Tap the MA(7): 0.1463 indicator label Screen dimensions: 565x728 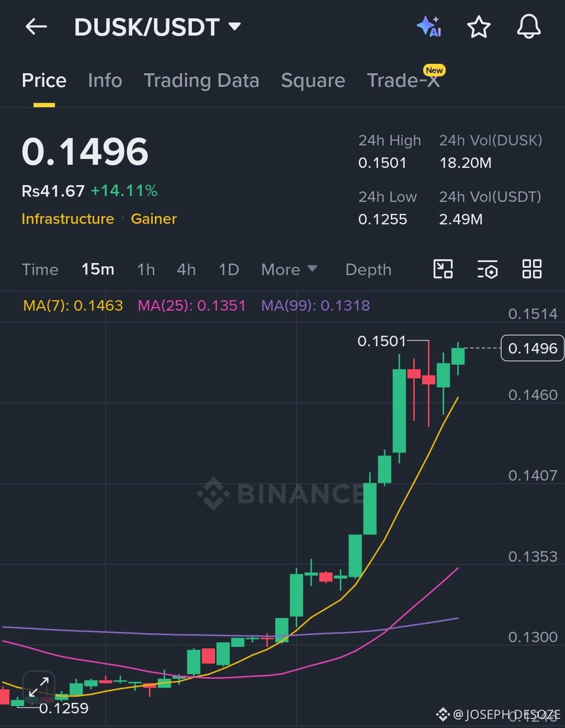click(x=73, y=305)
